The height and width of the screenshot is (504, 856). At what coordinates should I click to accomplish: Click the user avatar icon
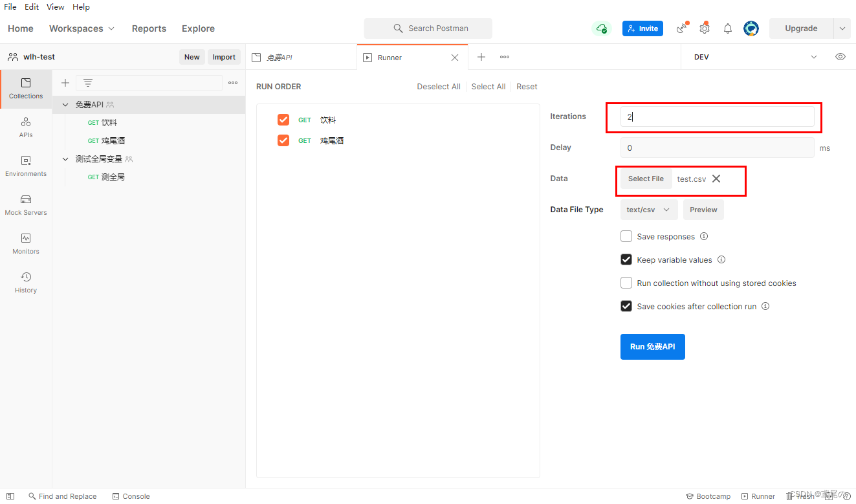pyautogui.click(x=751, y=28)
